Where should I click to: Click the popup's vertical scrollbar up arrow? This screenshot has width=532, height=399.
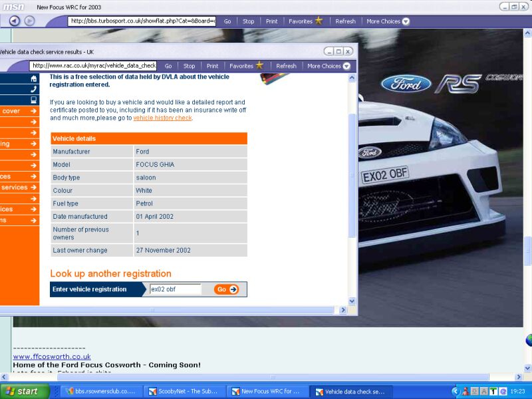pyautogui.click(x=352, y=78)
